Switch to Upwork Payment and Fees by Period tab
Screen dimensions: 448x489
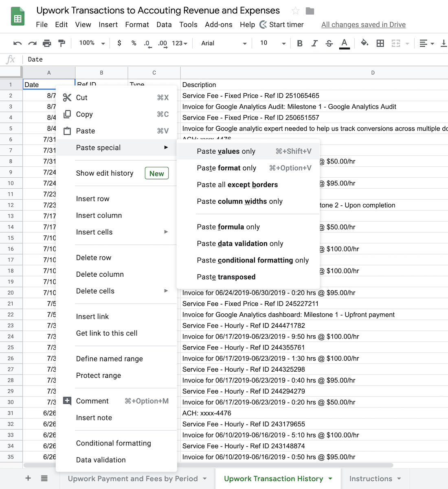click(137, 479)
